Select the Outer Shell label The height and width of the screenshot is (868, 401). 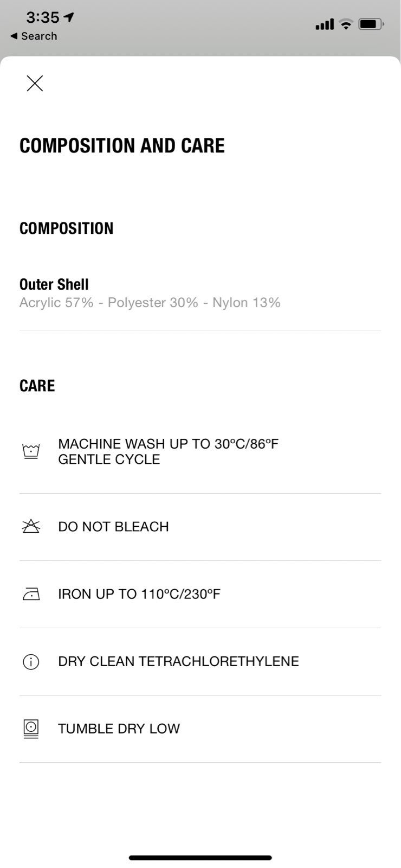click(54, 284)
